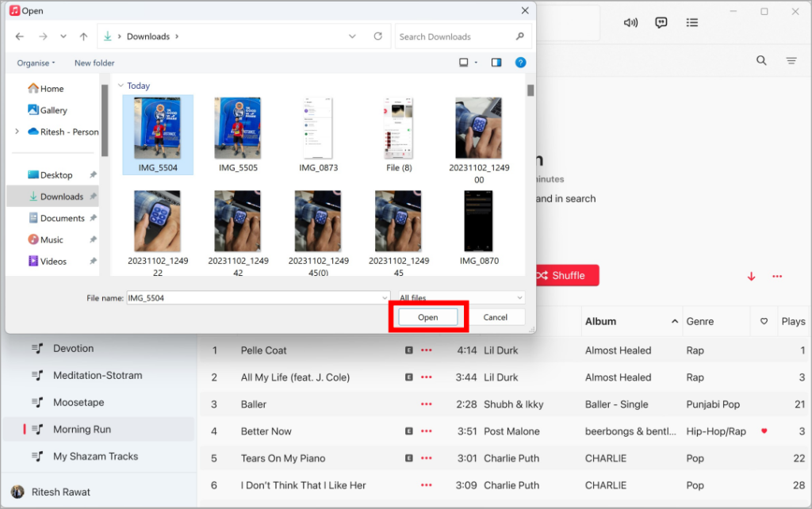Select the IMG_5505 thumbnail
Screen dimensions: 812x509
pos(238,129)
